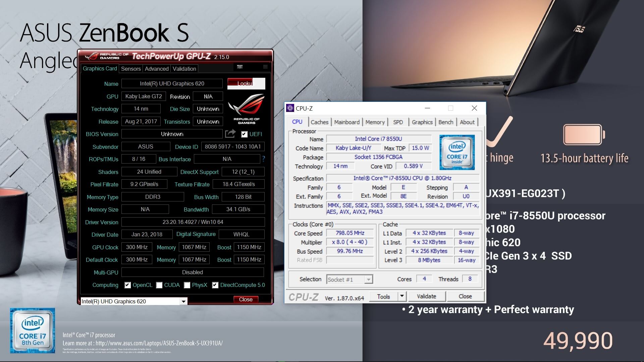The height and width of the screenshot is (362, 644).
Task: Click the CPU Specification field
Action: point(402,178)
